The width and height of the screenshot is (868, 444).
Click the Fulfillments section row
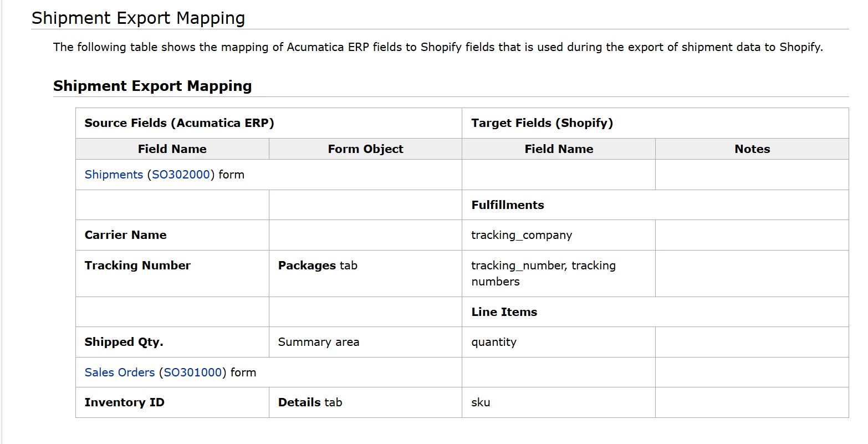click(x=508, y=205)
